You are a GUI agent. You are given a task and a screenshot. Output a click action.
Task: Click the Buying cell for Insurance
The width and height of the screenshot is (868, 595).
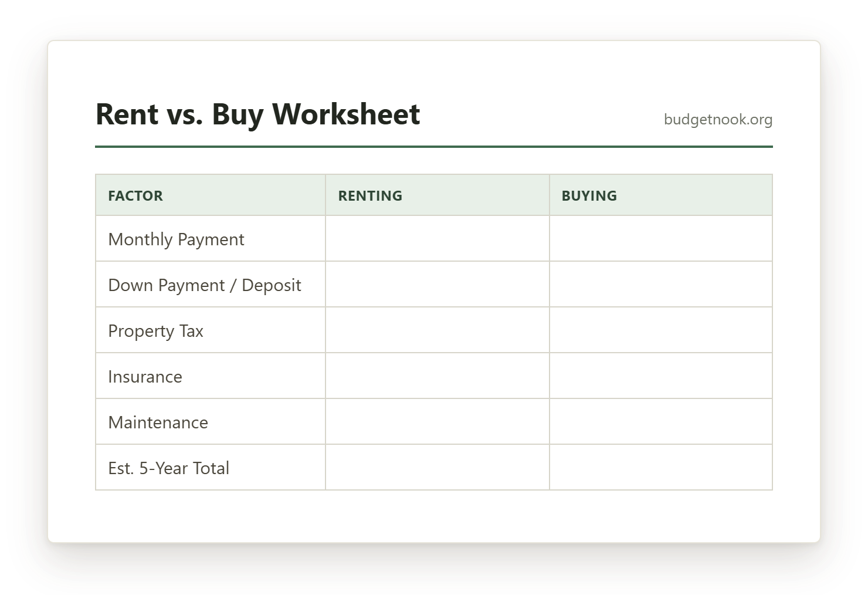[x=661, y=376]
